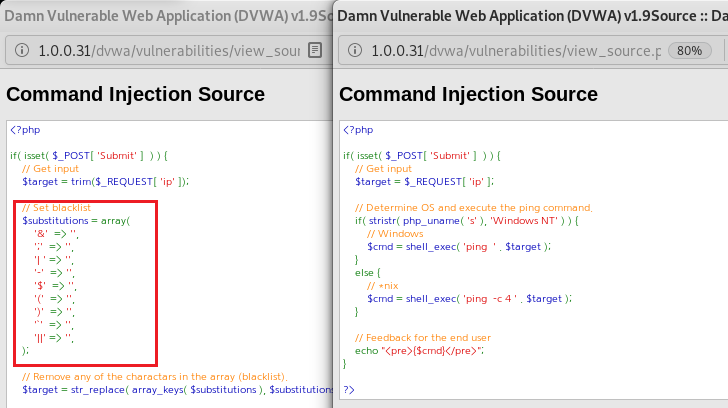728x408 pixels.
Task: Click the str_replace( array_keys line in left window
Action: pyautogui.click(x=177, y=389)
